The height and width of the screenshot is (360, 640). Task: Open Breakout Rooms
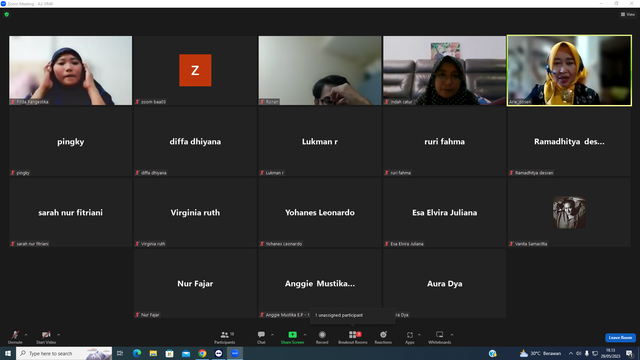(x=353, y=337)
